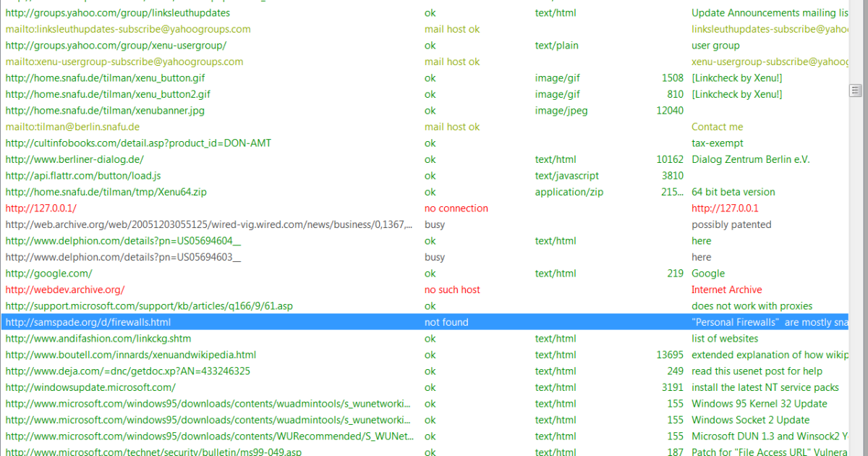The image size is (868, 456).
Task: Select the support.microsoft.com q166 URL
Action: (x=149, y=306)
